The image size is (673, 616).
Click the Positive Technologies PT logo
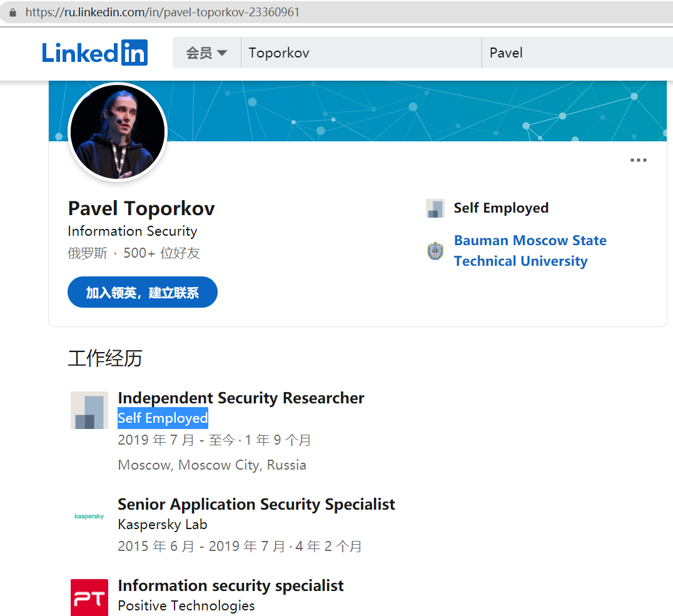click(x=89, y=597)
